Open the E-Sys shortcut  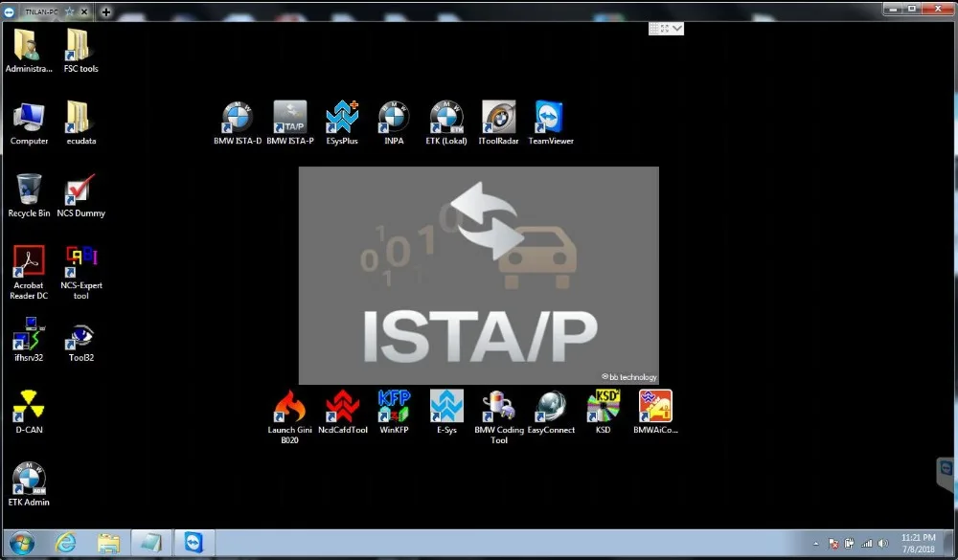446,413
